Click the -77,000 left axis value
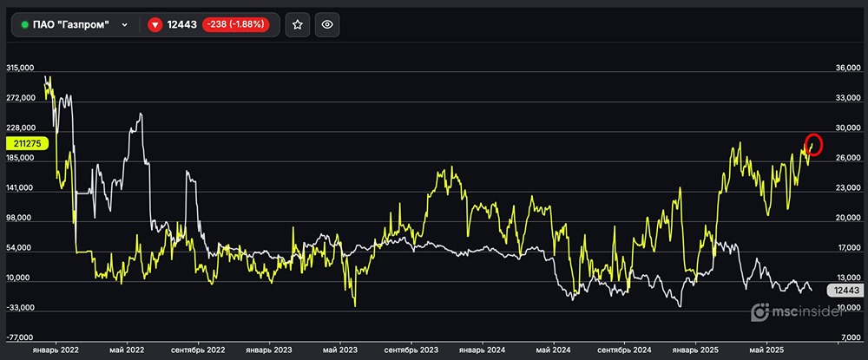The image size is (868, 360). [x=21, y=337]
